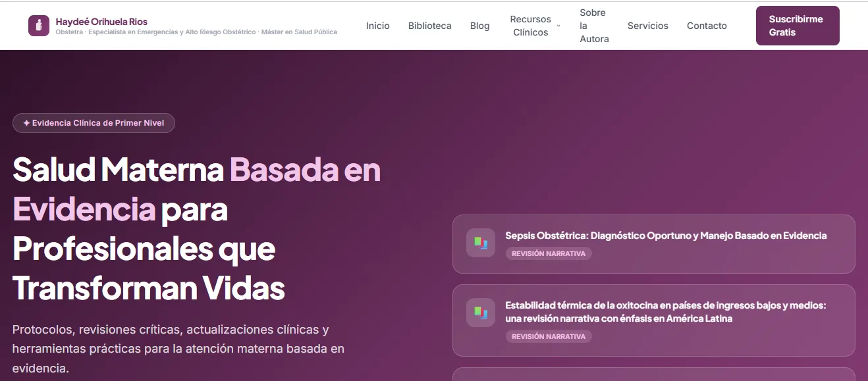Open the Servicios page

648,26
